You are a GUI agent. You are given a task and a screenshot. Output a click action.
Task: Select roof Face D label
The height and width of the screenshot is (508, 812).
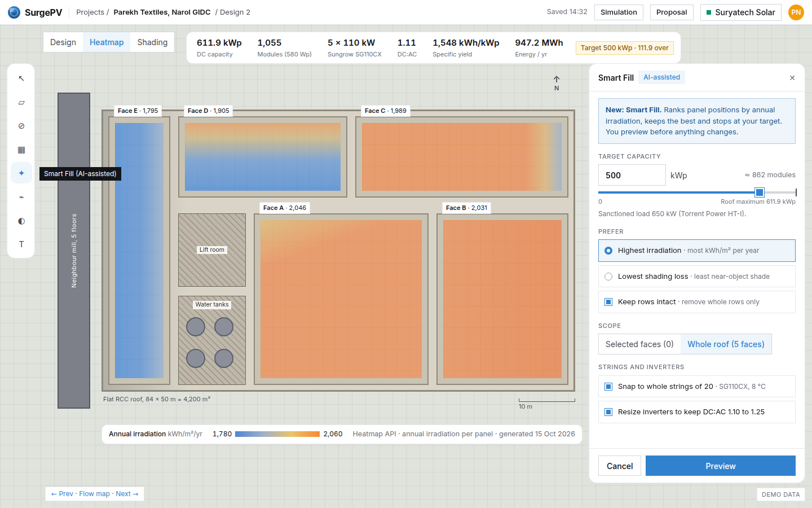[209, 111]
